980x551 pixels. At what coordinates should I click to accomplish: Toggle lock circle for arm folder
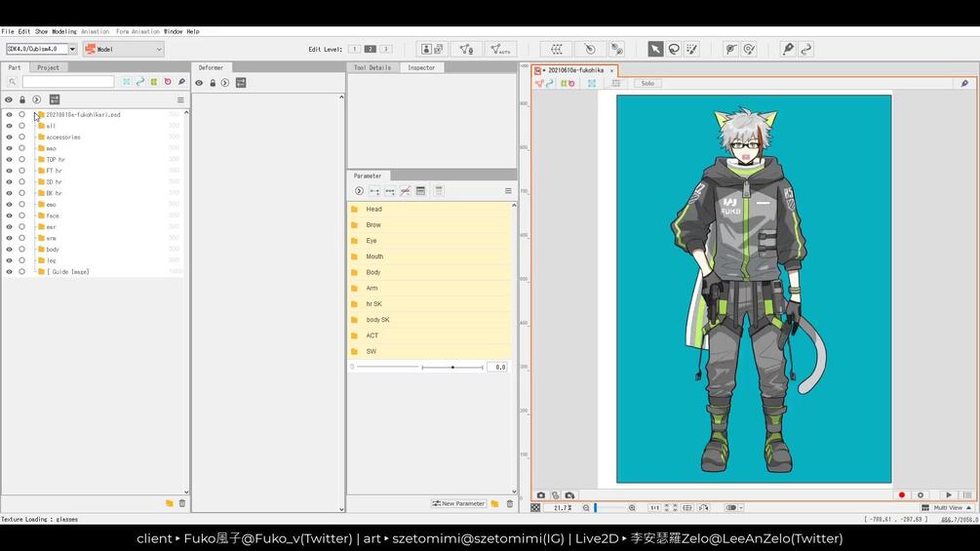(x=21, y=238)
